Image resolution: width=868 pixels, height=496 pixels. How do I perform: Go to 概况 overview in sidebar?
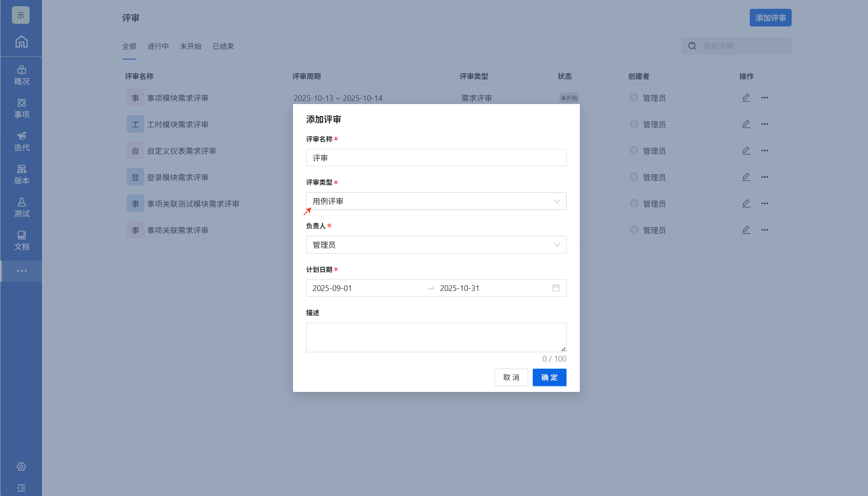[x=21, y=75]
